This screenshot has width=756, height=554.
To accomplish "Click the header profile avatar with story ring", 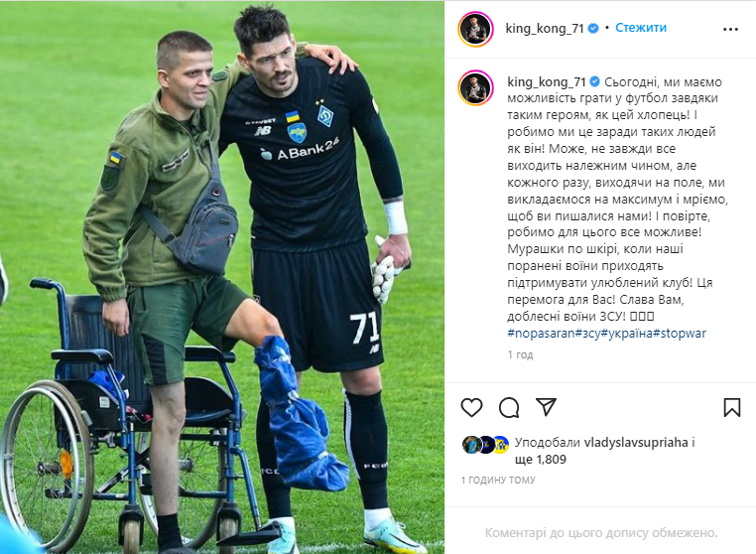I will (475, 29).
